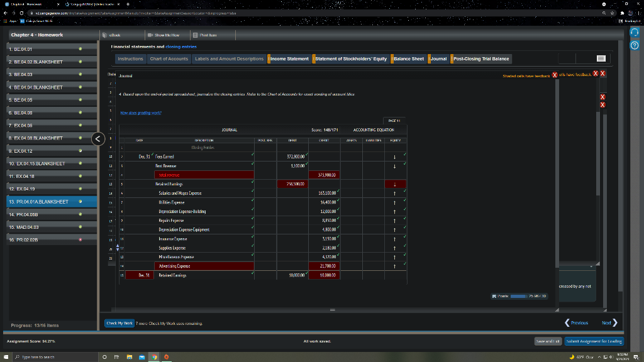Open the headset support icon
The image size is (644, 362).
635,33
